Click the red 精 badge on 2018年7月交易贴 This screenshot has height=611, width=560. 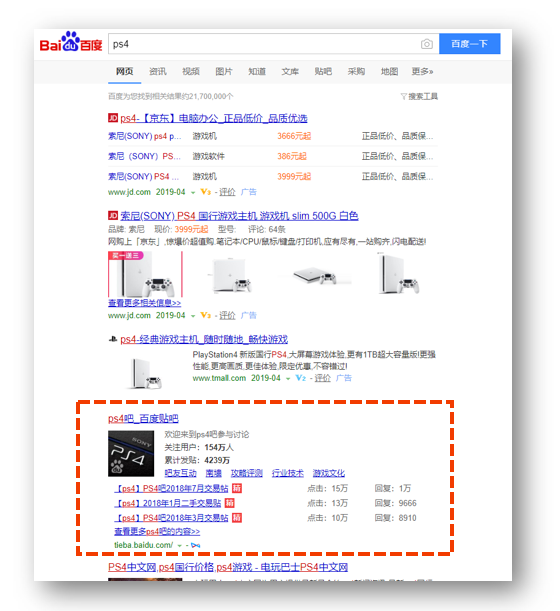click(237, 488)
